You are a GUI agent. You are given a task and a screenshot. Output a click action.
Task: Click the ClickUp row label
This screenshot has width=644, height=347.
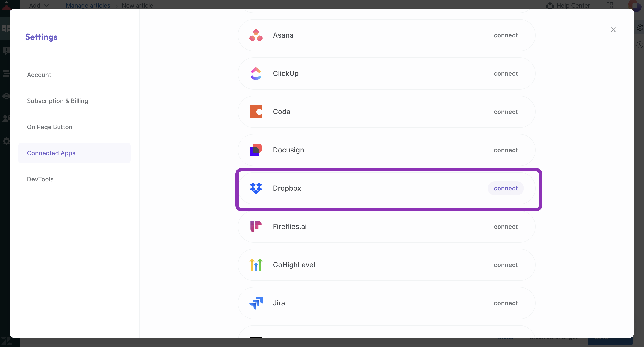point(286,74)
